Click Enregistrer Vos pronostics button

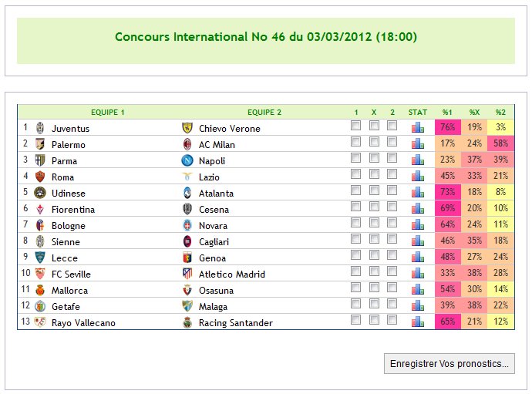point(450,363)
